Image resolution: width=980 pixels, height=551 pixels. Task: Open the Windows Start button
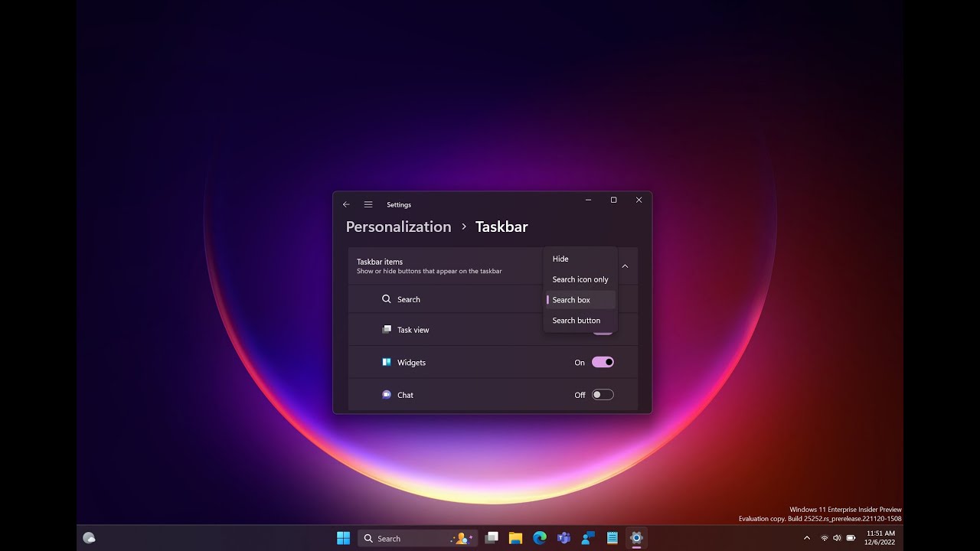point(344,538)
